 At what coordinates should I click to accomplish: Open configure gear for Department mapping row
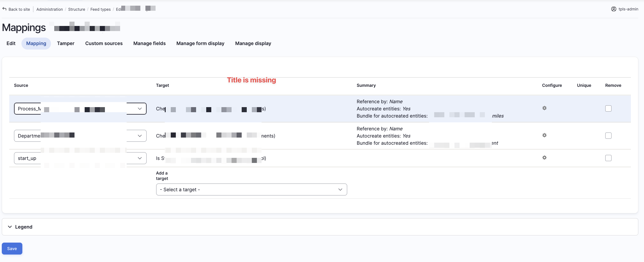pos(544,135)
